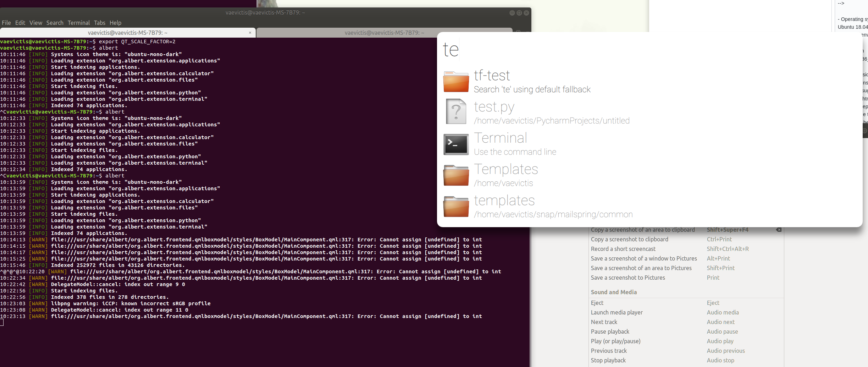Open the Search menu

pyautogui.click(x=55, y=22)
